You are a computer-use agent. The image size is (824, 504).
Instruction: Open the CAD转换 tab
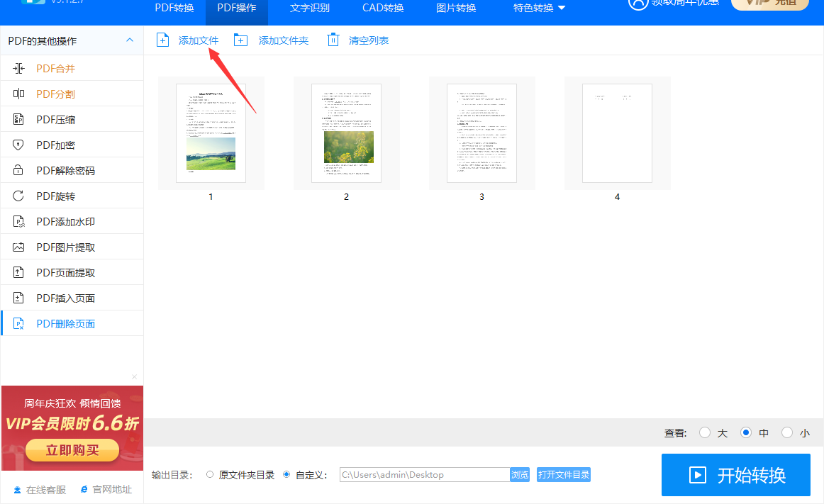coord(383,8)
